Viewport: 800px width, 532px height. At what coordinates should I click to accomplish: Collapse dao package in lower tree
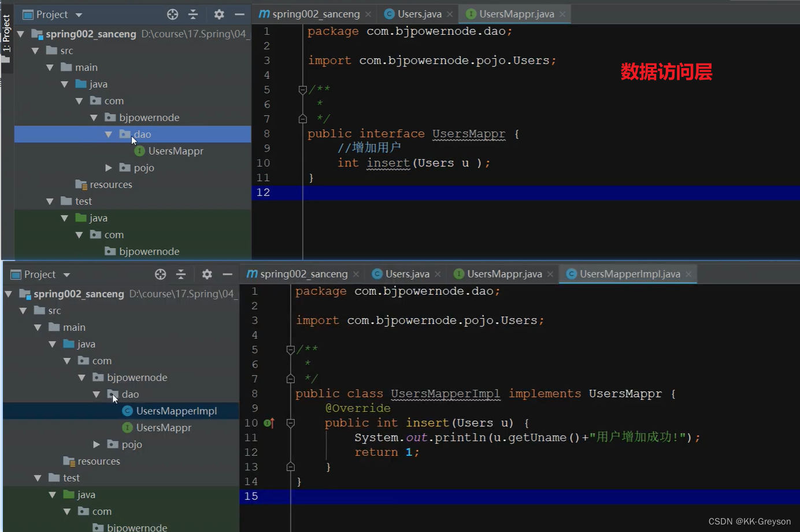point(96,395)
